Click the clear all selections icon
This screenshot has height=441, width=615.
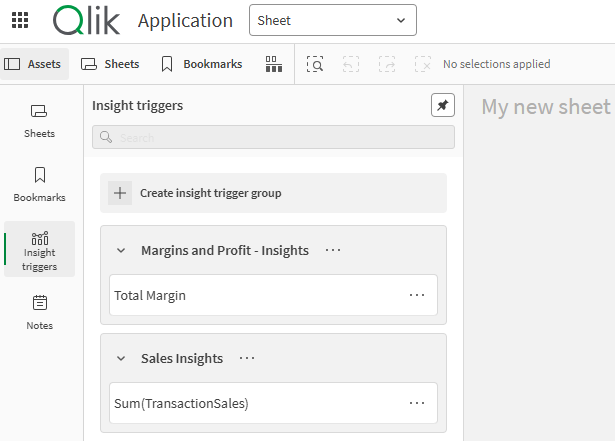[x=423, y=64]
